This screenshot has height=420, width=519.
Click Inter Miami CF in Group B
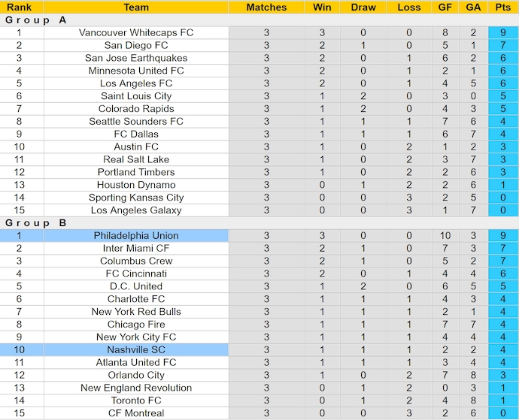pyautogui.click(x=136, y=248)
